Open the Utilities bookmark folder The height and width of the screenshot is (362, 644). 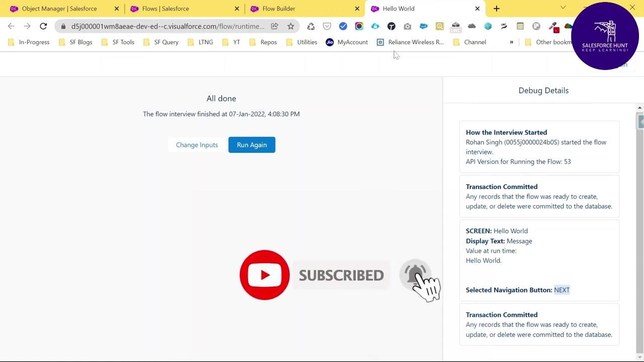pos(301,42)
